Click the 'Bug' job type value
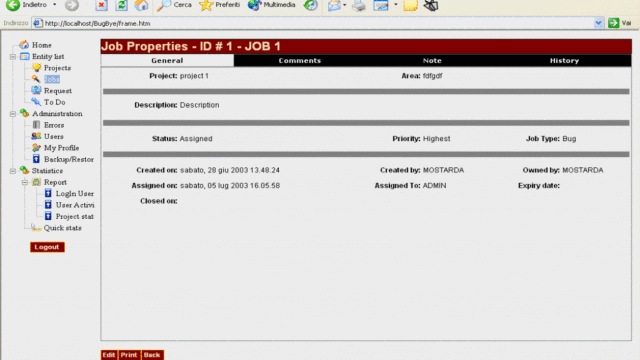640x360 pixels. click(x=569, y=138)
